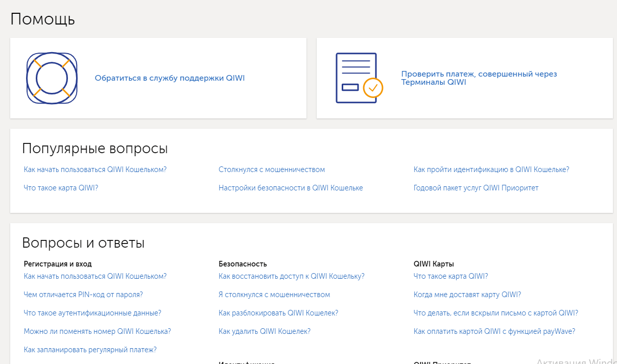Open 'Как восстановить доступ к QIWI Кошельку?'
Image resolution: width=617 pixels, height=364 pixels.
click(x=292, y=276)
